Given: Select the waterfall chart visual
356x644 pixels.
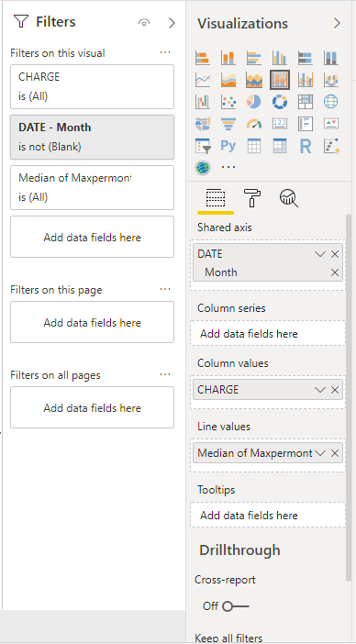Looking at the screenshot, I should pyautogui.click(x=203, y=102).
